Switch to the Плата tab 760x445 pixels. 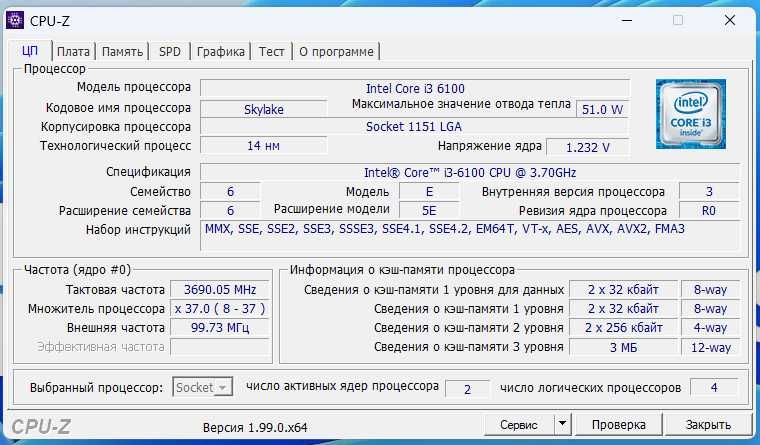(x=73, y=51)
